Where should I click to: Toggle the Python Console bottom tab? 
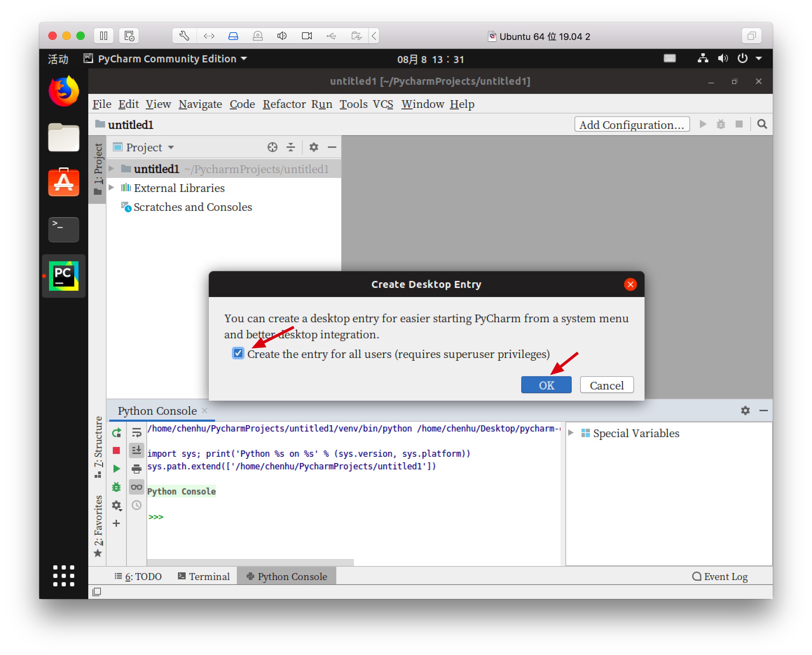pos(287,576)
